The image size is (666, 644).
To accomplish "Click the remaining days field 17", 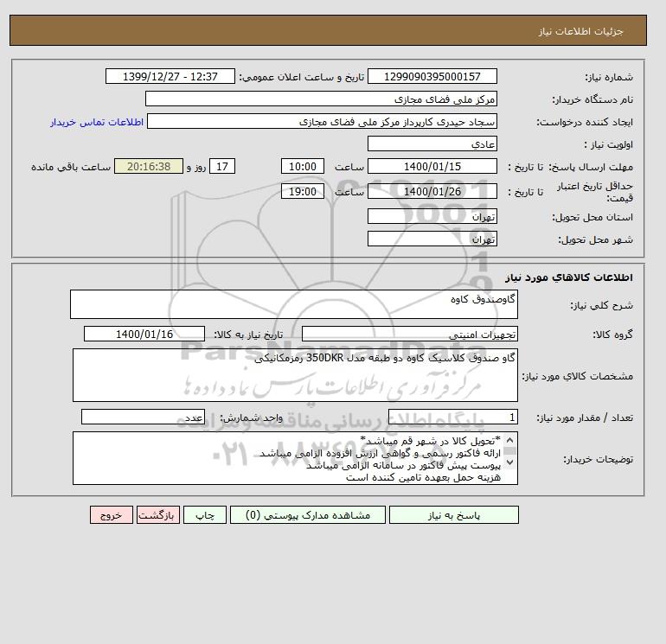I will coord(222,167).
